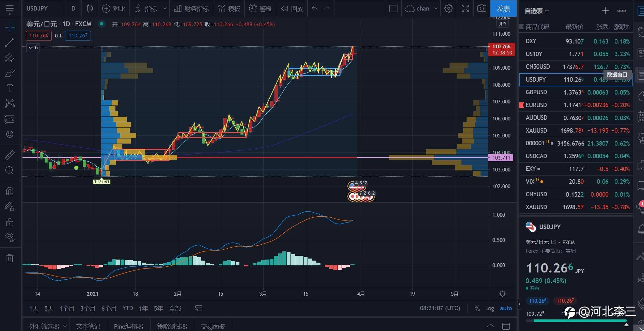Maximize the bottom panel

pyautogui.click(x=506, y=326)
